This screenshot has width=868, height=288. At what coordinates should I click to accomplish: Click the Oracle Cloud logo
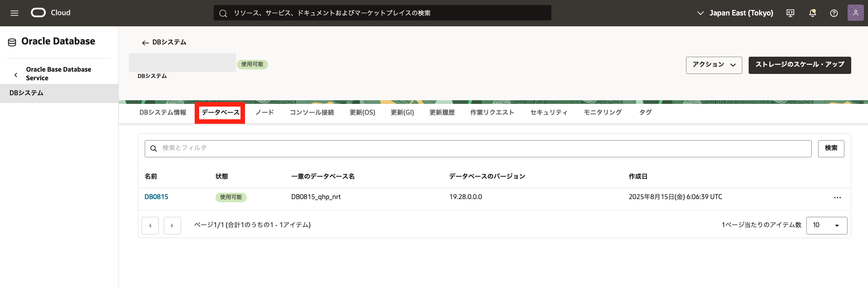39,13
